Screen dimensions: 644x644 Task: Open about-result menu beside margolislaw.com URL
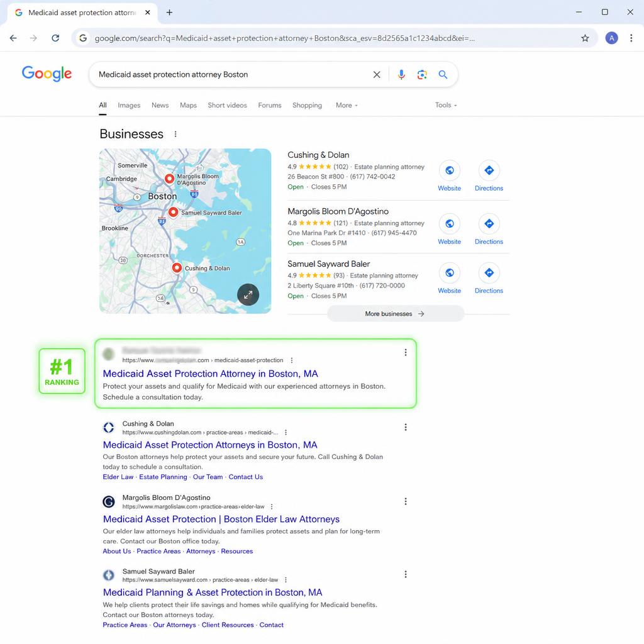(272, 507)
